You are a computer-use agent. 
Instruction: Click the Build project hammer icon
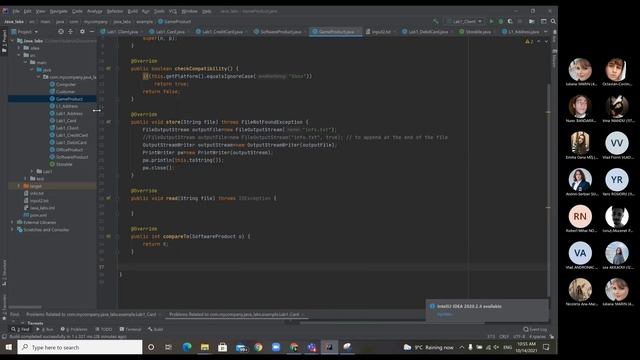[436, 21]
